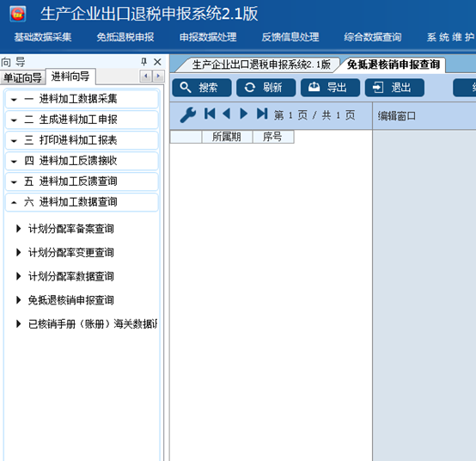Screen dimensions: 476x461
Task: Click the wrench settings icon in pager
Action: click(188, 115)
